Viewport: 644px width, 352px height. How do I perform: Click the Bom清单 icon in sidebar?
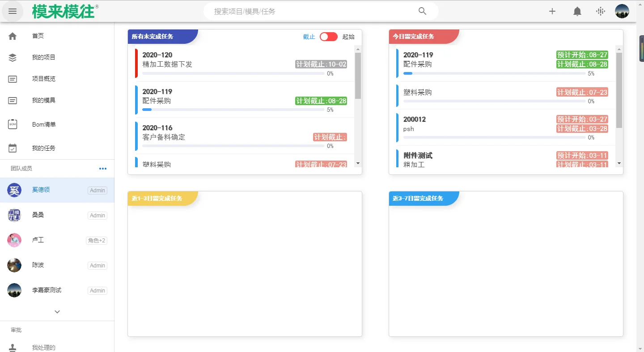(13, 124)
